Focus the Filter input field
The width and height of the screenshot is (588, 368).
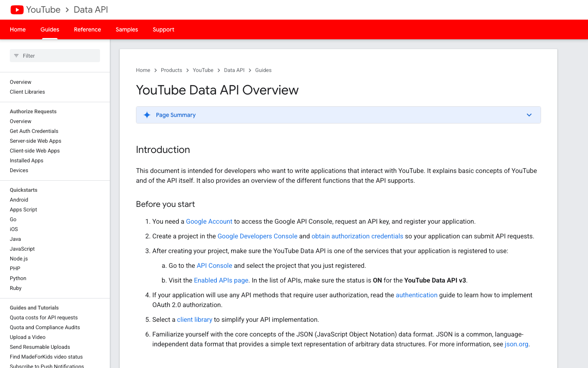(55, 56)
